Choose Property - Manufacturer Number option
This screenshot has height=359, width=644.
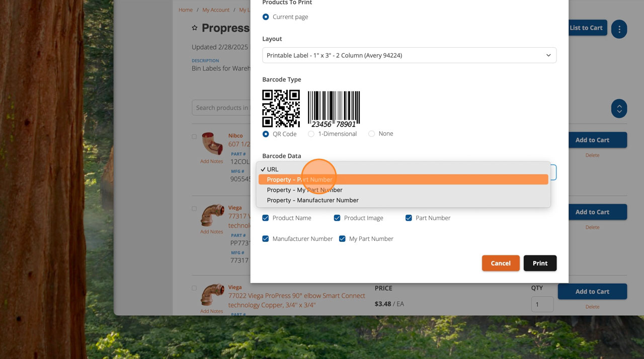(403, 200)
